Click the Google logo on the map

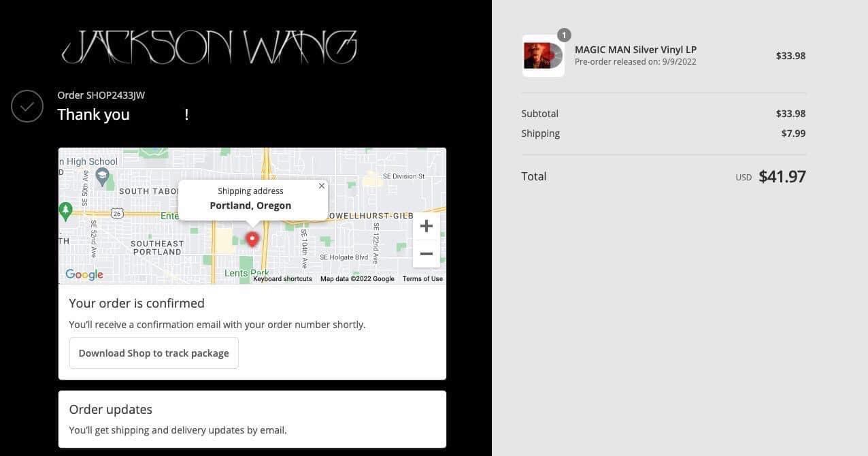click(x=84, y=274)
